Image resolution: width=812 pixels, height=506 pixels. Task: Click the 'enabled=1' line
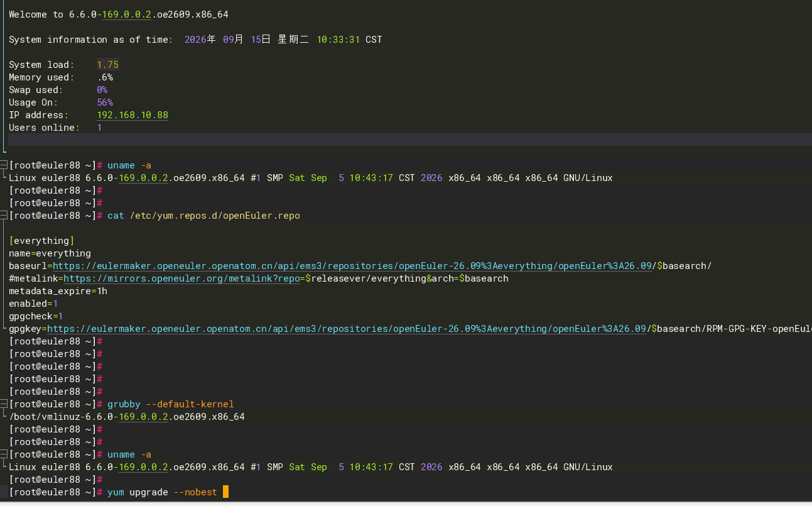tap(33, 304)
